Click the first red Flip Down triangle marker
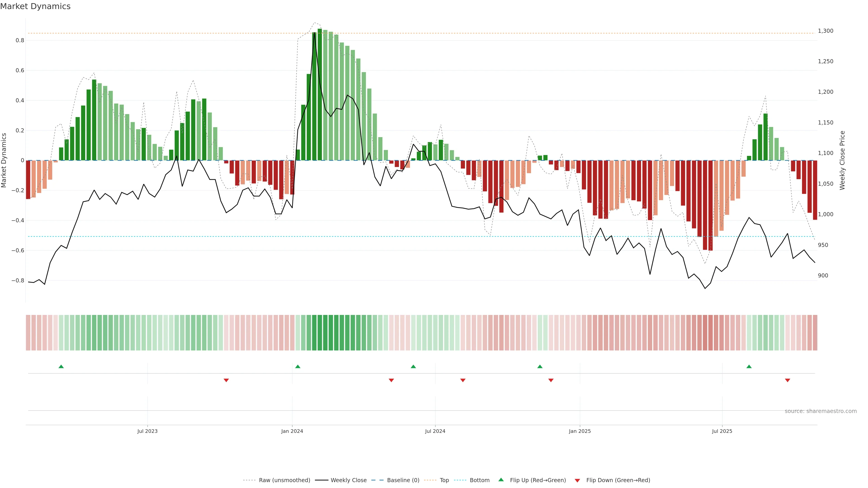Viewport: 868px width, 488px height. (x=226, y=380)
